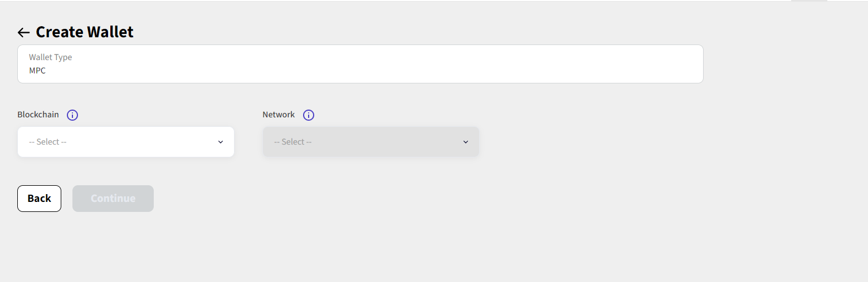Click the Network field label
Viewport: 868px width, 282px height.
pyautogui.click(x=279, y=115)
